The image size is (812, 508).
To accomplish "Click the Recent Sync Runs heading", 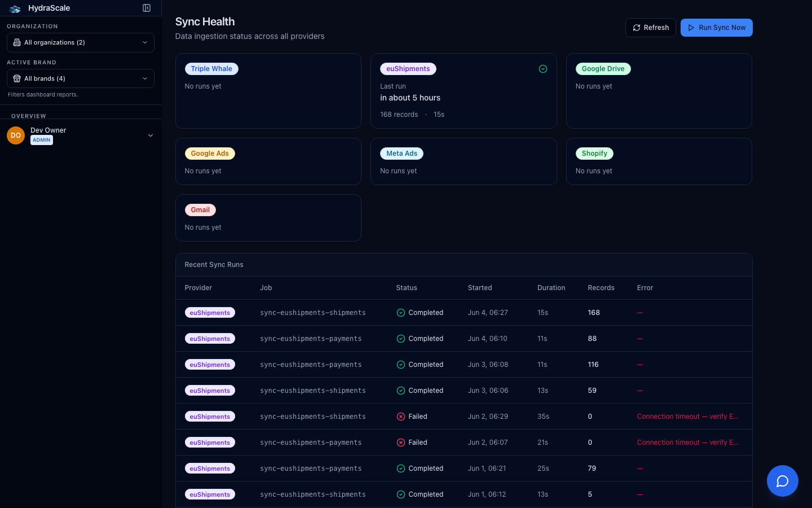I will click(x=214, y=265).
